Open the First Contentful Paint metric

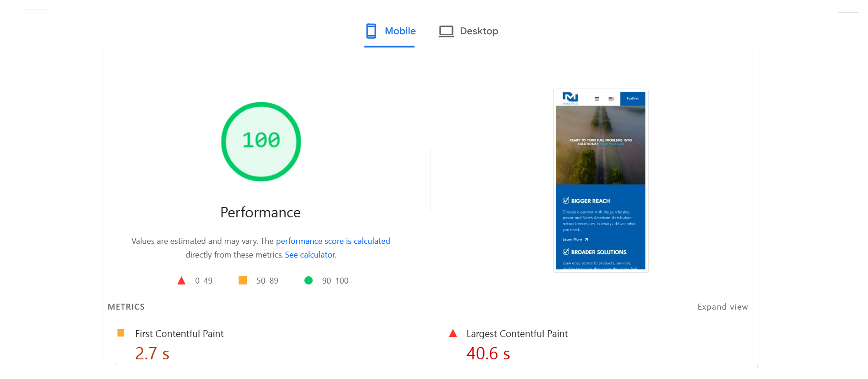coord(179,334)
